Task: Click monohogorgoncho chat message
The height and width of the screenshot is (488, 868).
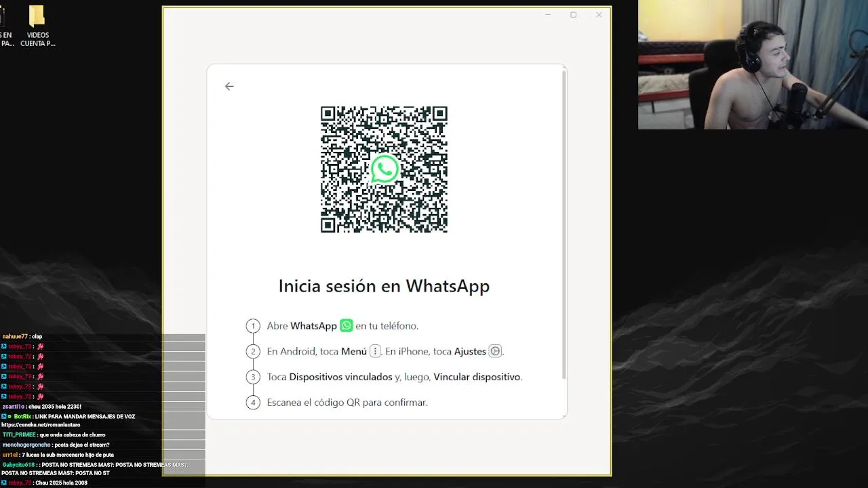Action: point(56,445)
